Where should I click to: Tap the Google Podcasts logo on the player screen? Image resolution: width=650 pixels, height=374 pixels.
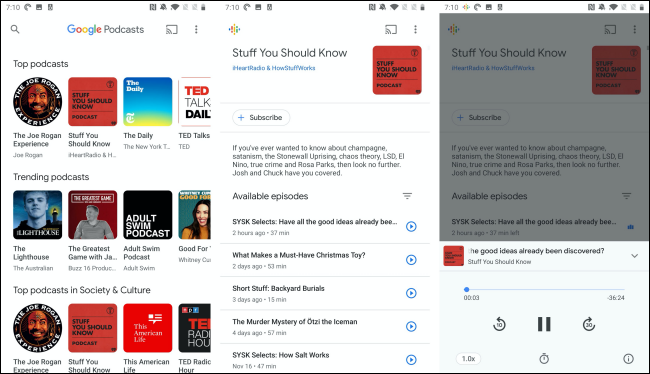click(x=454, y=29)
